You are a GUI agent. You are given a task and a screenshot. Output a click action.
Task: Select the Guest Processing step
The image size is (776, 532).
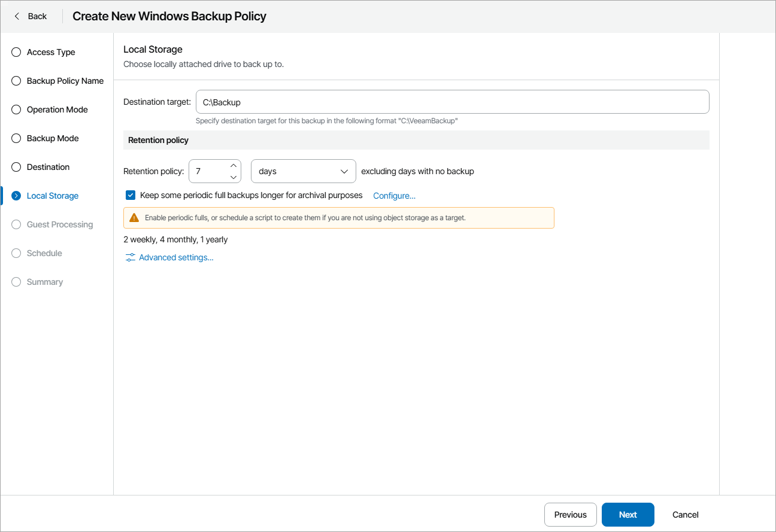click(x=16, y=224)
